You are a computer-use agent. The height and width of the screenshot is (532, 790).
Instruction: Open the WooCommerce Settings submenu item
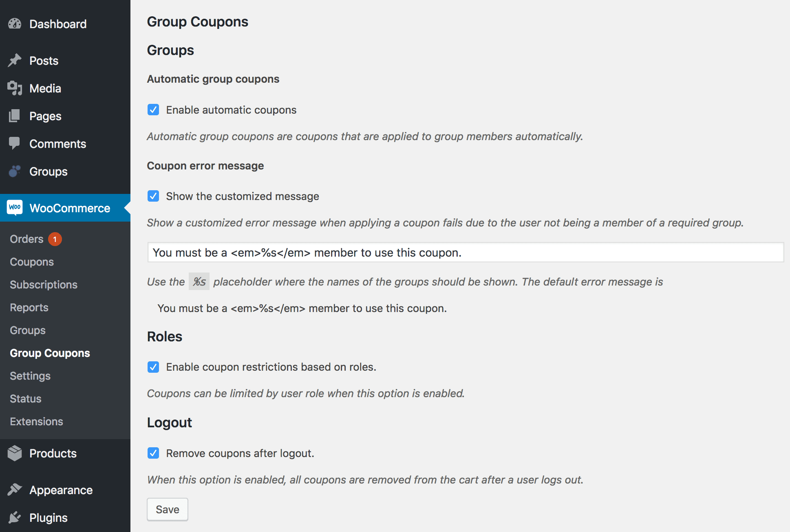(x=30, y=376)
